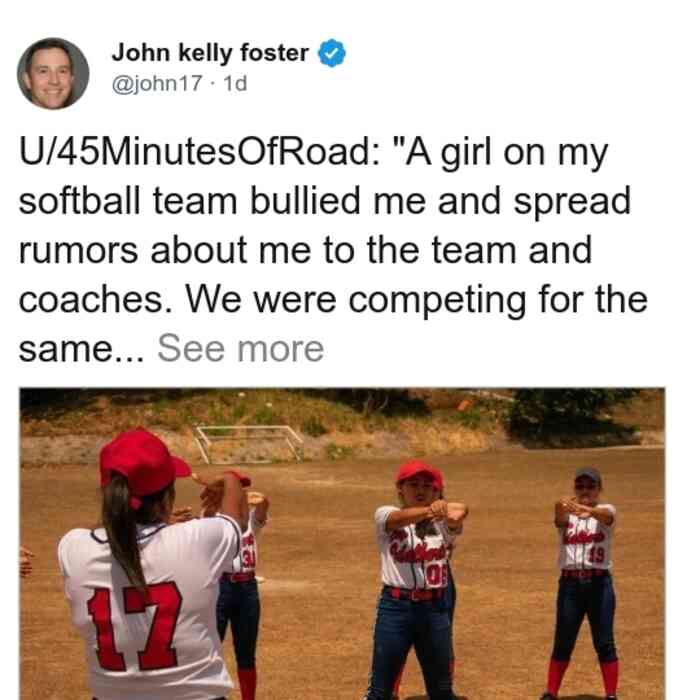700x700 pixels.
Task: Open John kelly foster's profile avatar
Action: (53, 74)
